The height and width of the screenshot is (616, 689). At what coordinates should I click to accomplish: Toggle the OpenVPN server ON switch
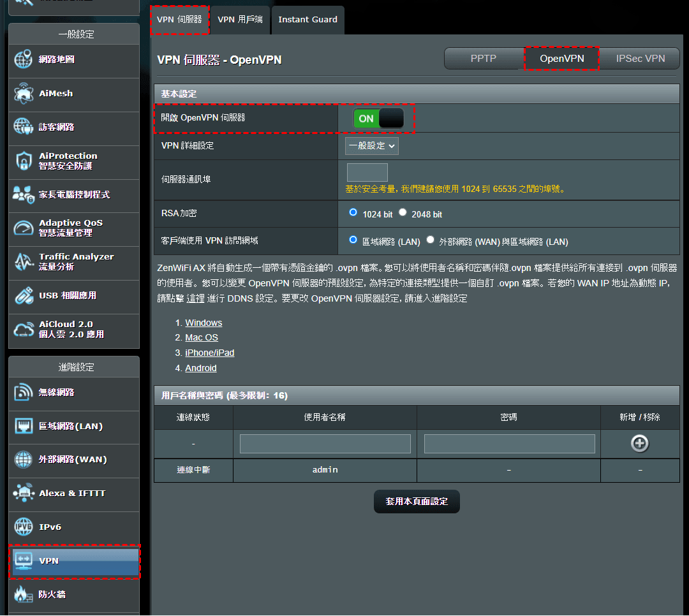point(378,119)
